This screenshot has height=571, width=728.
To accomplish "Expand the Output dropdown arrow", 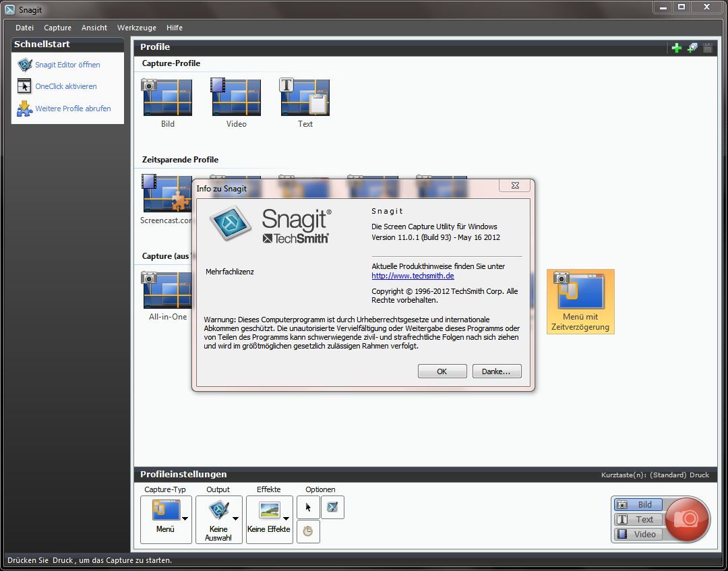I will coord(235,518).
